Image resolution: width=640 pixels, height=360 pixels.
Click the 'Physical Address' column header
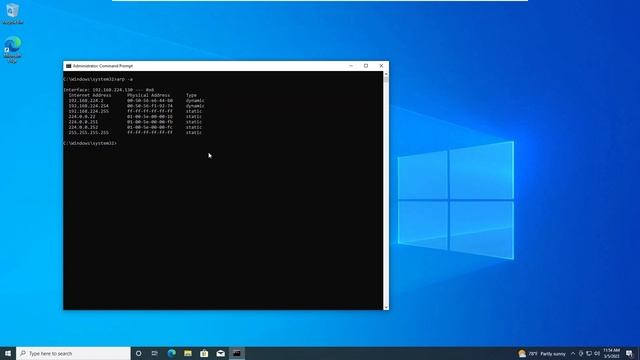pyautogui.click(x=149, y=95)
